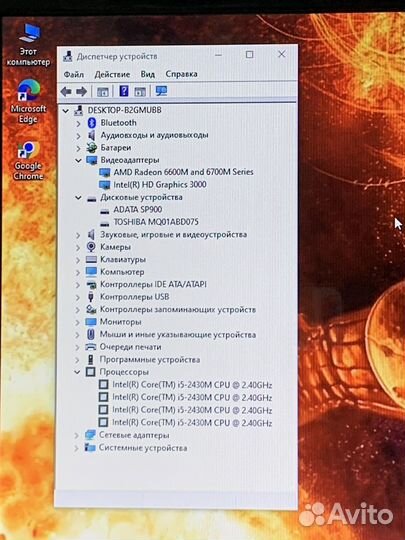Click the Системные устройства folder icon
Image resolution: width=405 pixels, height=540 pixels.
pyautogui.click(x=90, y=447)
